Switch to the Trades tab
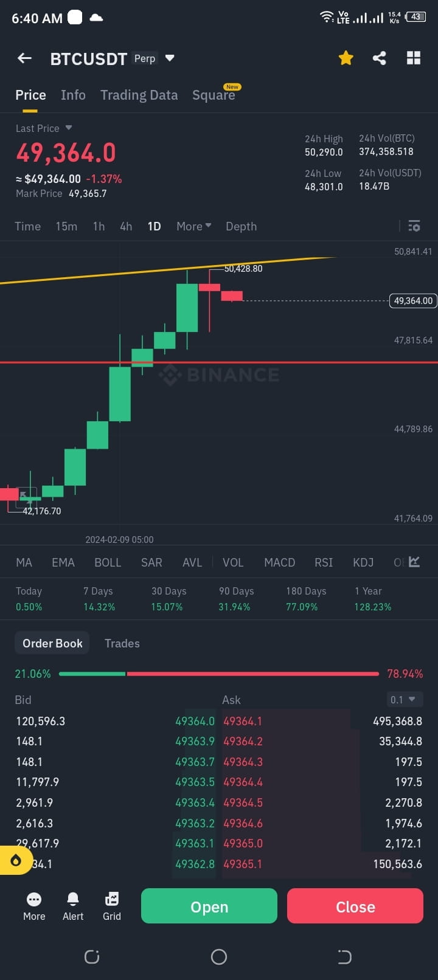 [122, 643]
